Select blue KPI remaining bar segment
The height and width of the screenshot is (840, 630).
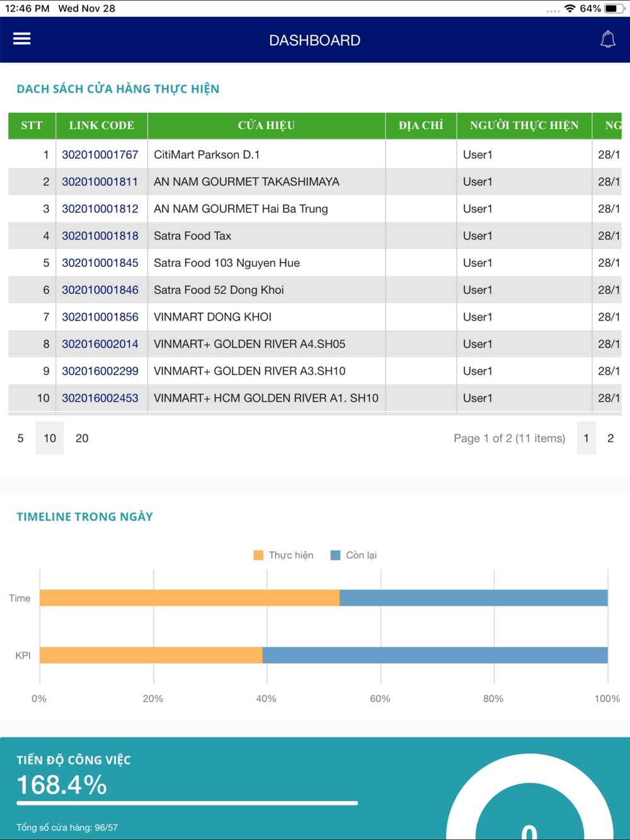[435, 656]
